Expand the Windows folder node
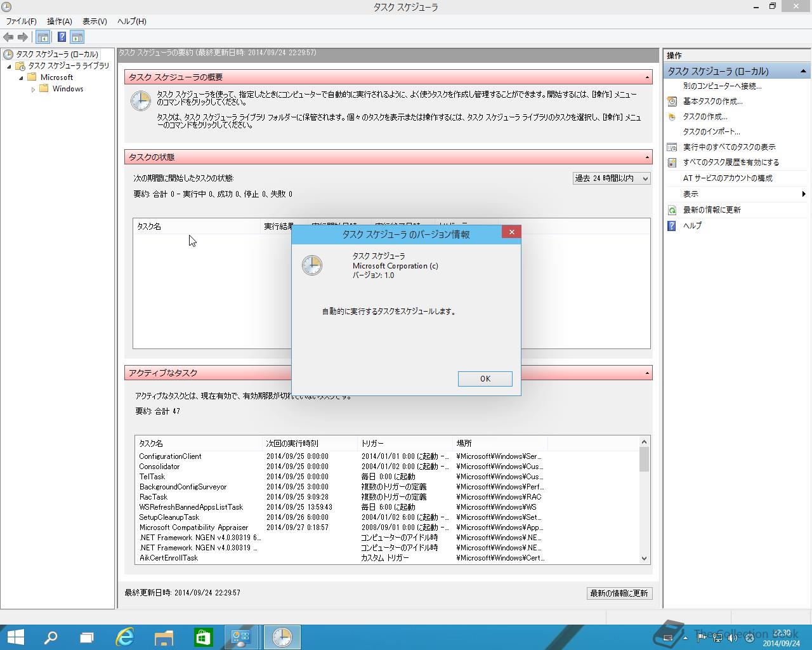 (x=33, y=90)
